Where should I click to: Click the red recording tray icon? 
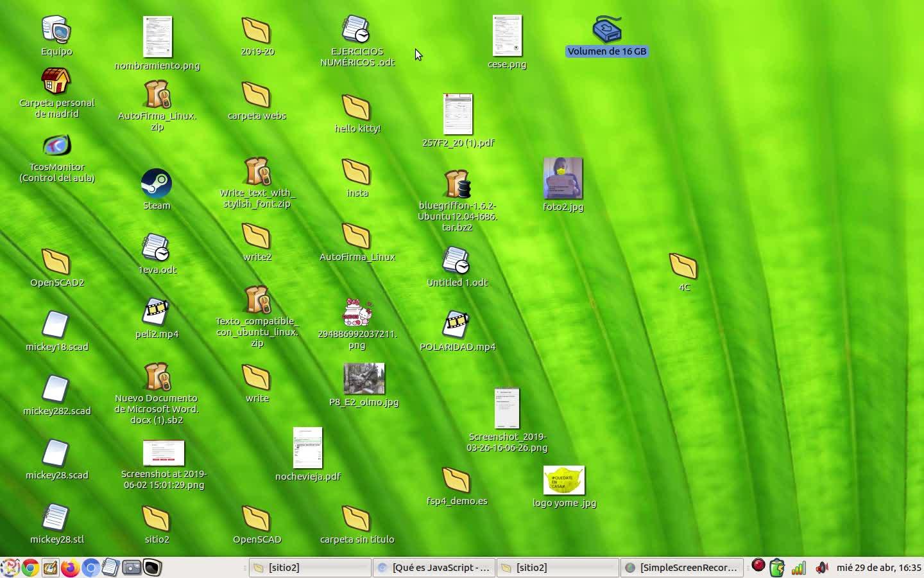(x=758, y=566)
